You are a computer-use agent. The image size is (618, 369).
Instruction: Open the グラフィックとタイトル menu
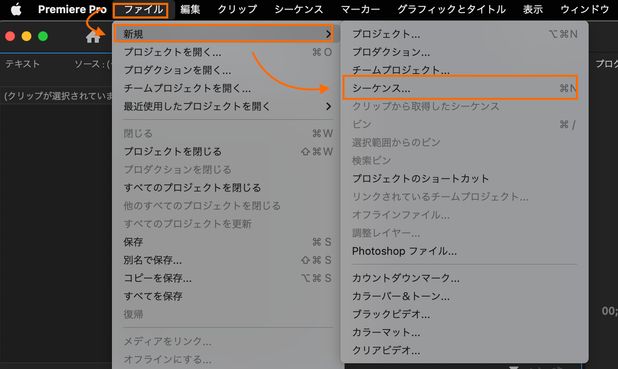[451, 9]
